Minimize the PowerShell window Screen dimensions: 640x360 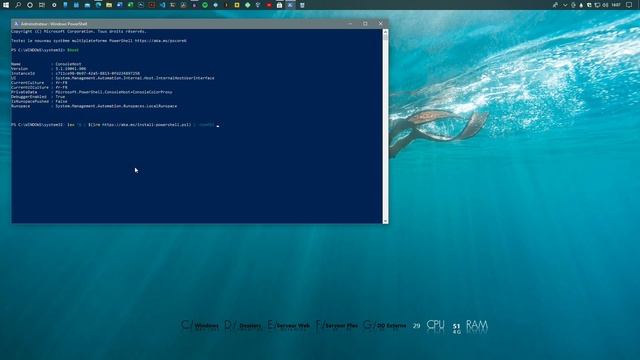coord(350,24)
